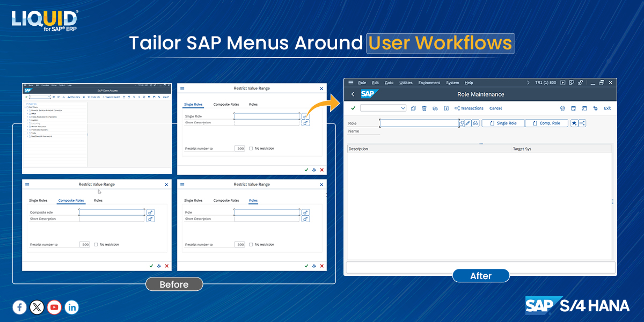
Task: Click the session flag icon in Role Maintenance titlebar
Action: point(572,83)
